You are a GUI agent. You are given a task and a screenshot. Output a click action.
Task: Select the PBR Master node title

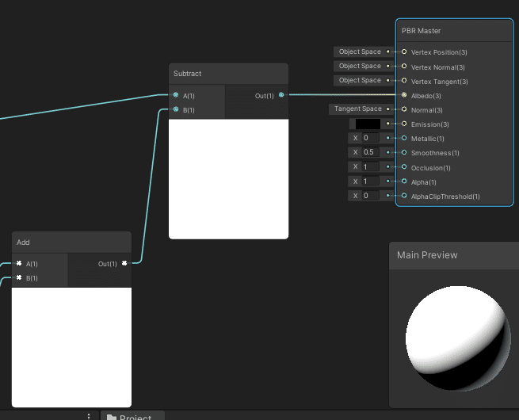click(421, 31)
